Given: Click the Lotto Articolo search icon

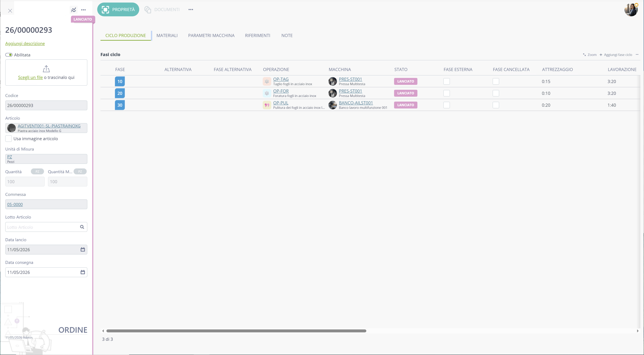Looking at the screenshot, I should [x=82, y=227].
